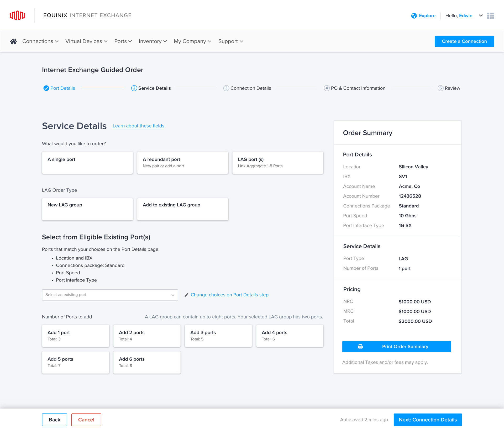Click the Silicon Valley location value
Image resolution: width=504 pixels, height=431 pixels.
click(413, 167)
